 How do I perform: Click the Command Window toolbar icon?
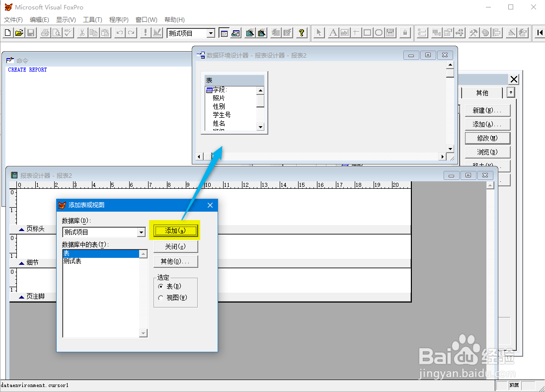224,33
